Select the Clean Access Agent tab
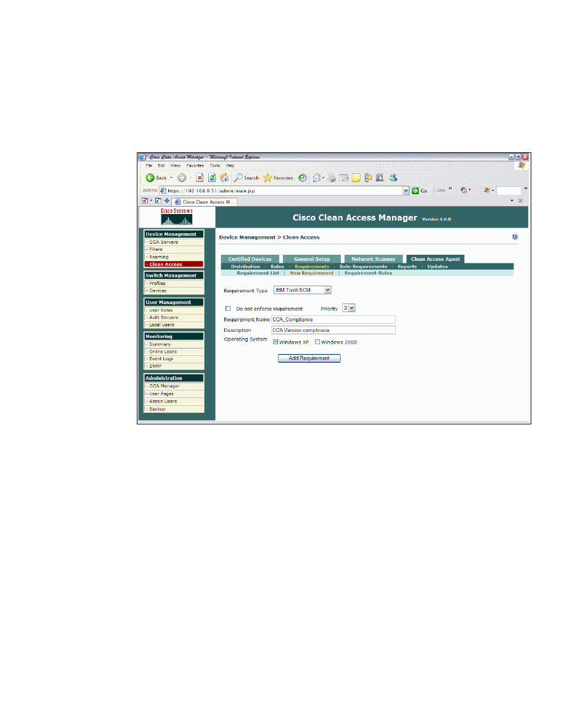The width and height of the screenshot is (588, 718). [x=435, y=259]
